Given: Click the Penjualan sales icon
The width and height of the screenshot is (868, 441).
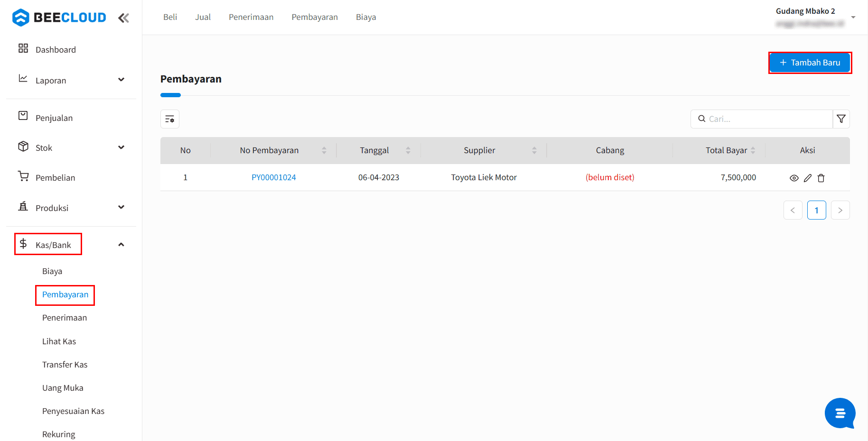Looking at the screenshot, I should [23, 116].
